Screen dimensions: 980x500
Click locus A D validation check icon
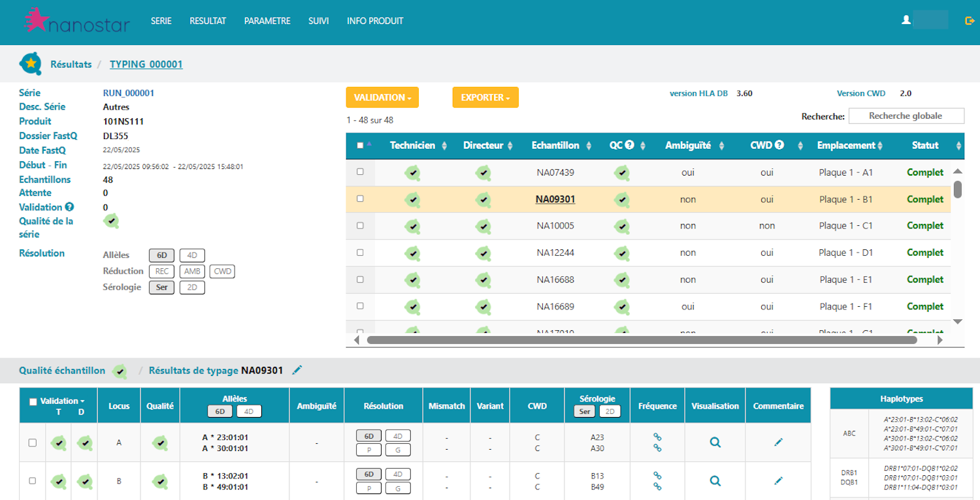pyautogui.click(x=84, y=443)
